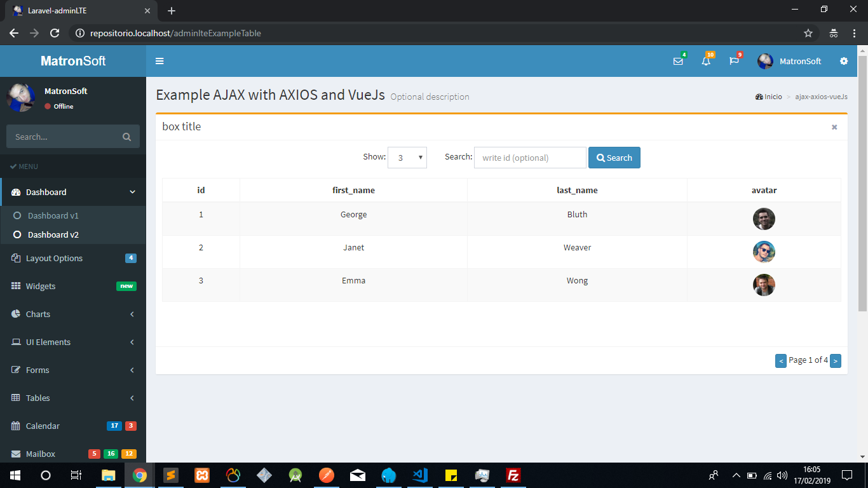868x488 pixels.
Task: Click the blue Search button
Action: tap(614, 158)
